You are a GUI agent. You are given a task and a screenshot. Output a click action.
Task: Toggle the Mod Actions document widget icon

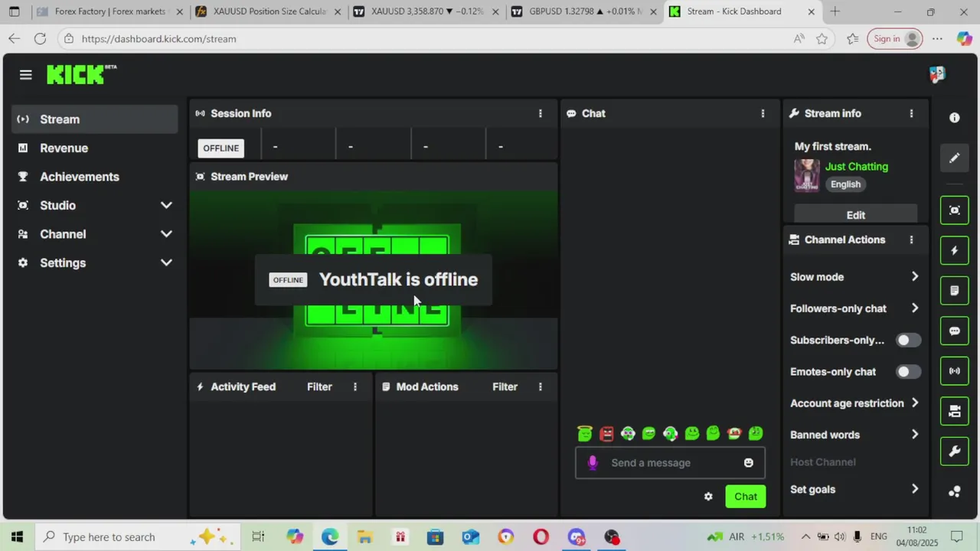954,291
